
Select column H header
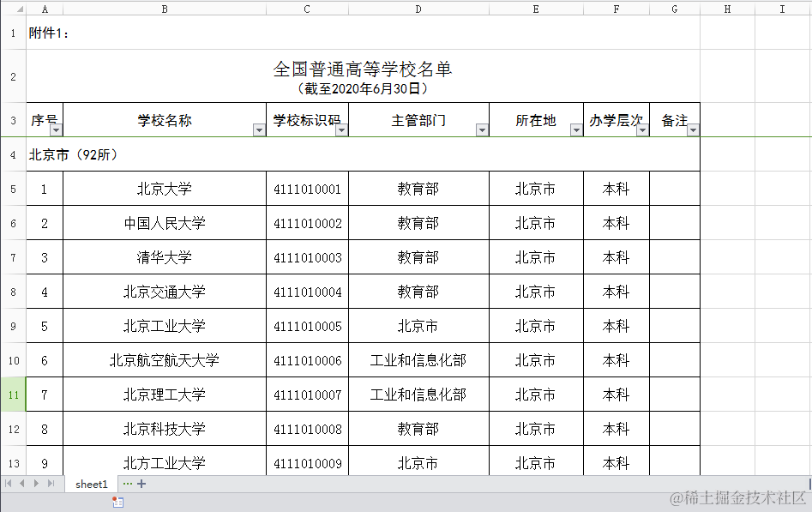[728, 9]
